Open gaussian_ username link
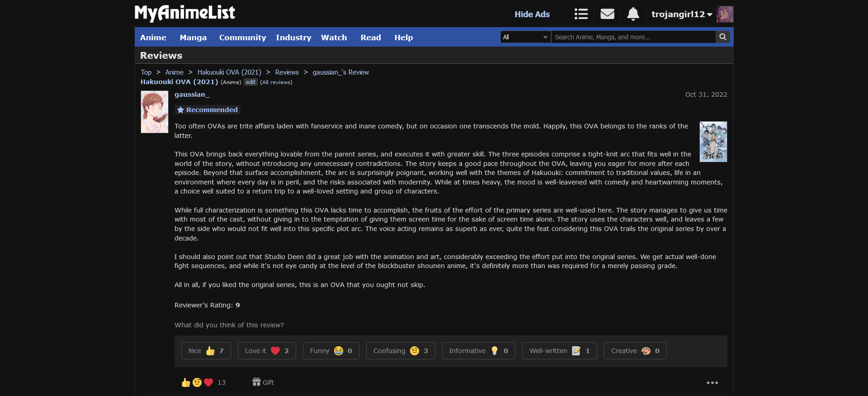This screenshot has width=868, height=396. tap(192, 94)
